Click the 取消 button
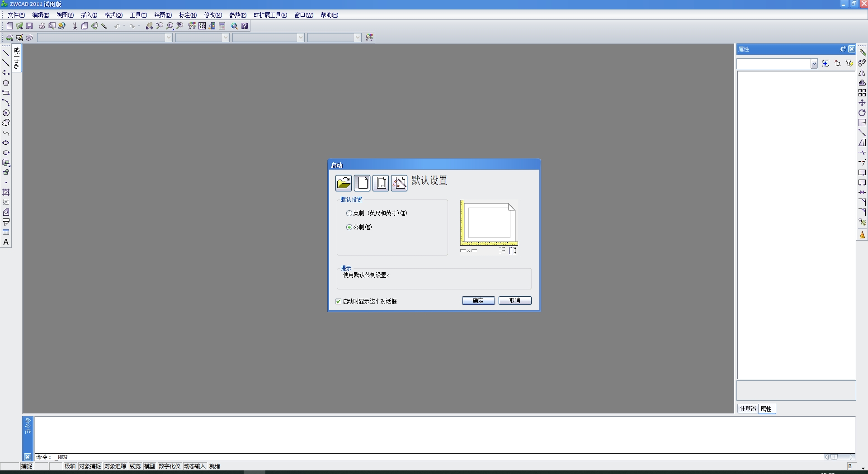The image size is (868, 474). pyautogui.click(x=515, y=301)
